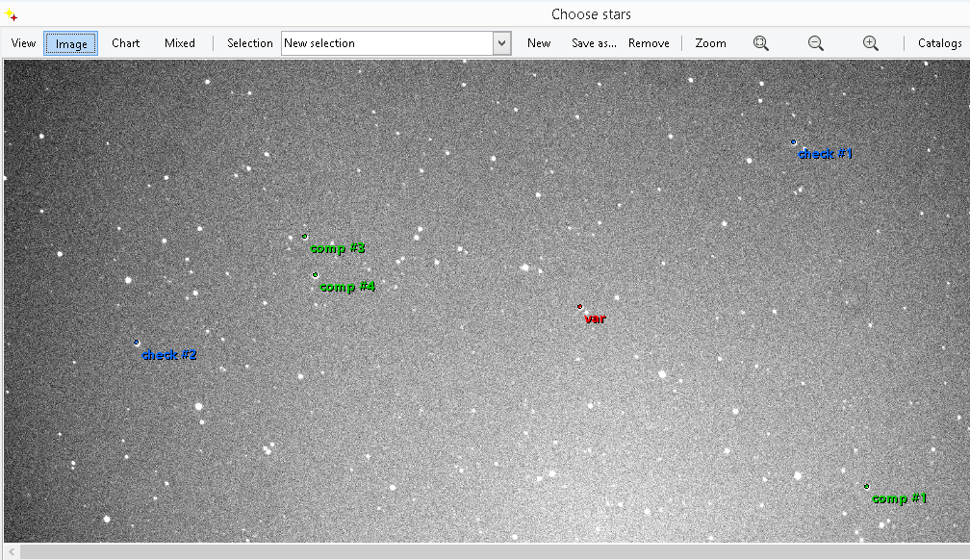Pick the comp #3 star marker

(304, 236)
